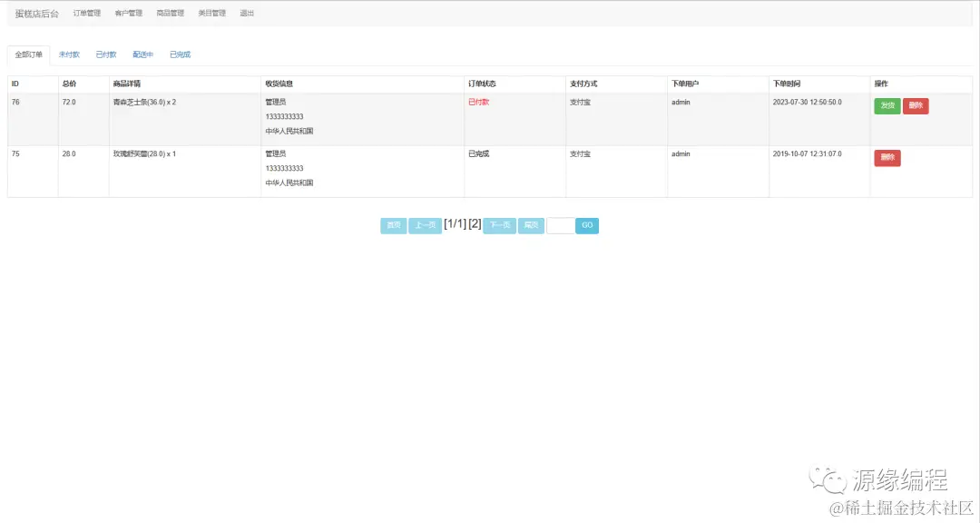Viewport: 980px width, 523px height.
Task: Switch to the 未付款 tab
Action: click(69, 54)
